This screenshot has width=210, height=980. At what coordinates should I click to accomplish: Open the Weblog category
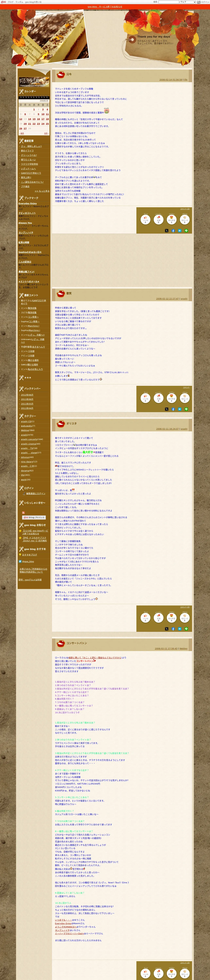25,430
